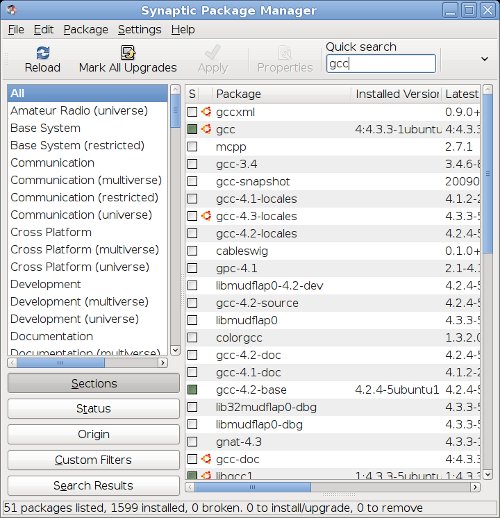Mark the cableswig checkbox
Viewport: 500px width, 518px height.
click(192, 251)
